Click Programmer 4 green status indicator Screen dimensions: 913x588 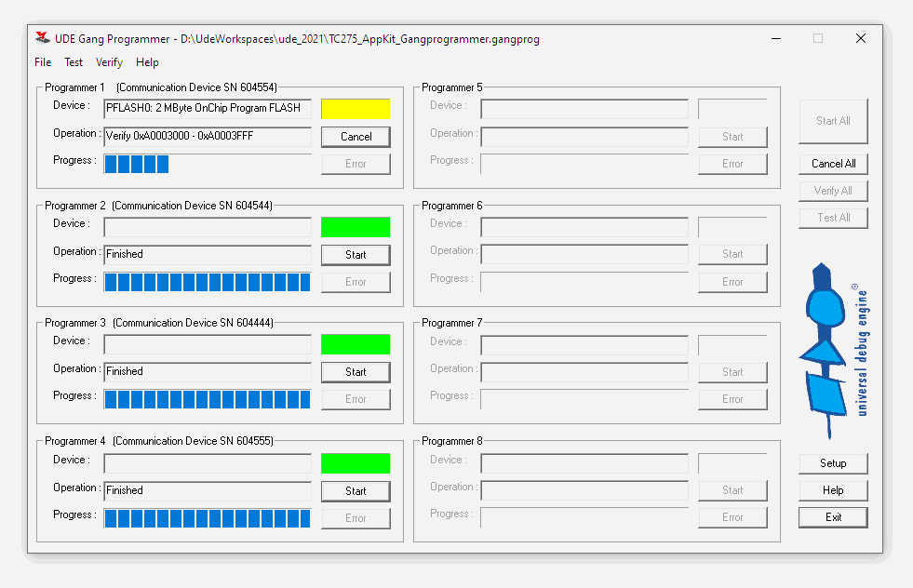pos(356,463)
